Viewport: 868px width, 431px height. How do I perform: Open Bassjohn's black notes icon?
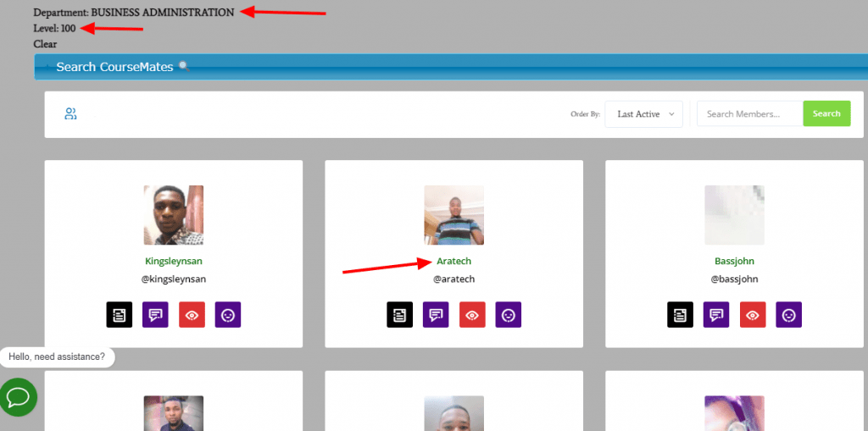click(x=681, y=315)
